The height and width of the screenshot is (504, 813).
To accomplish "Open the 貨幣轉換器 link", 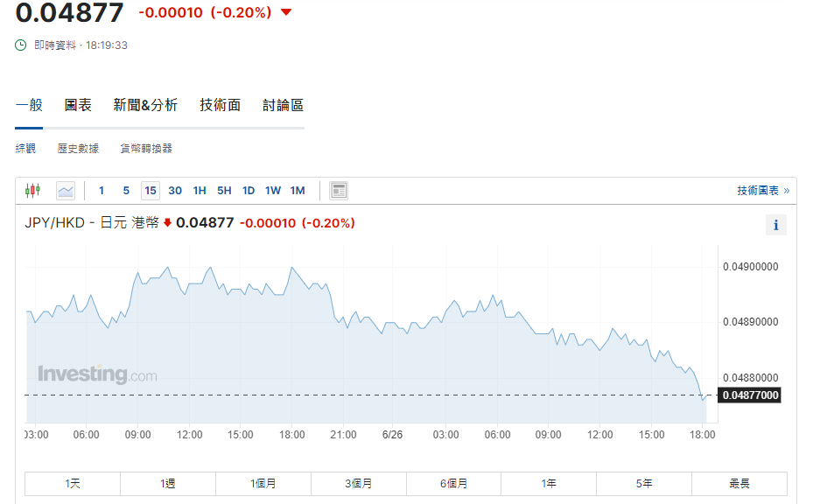I will coord(146,149).
